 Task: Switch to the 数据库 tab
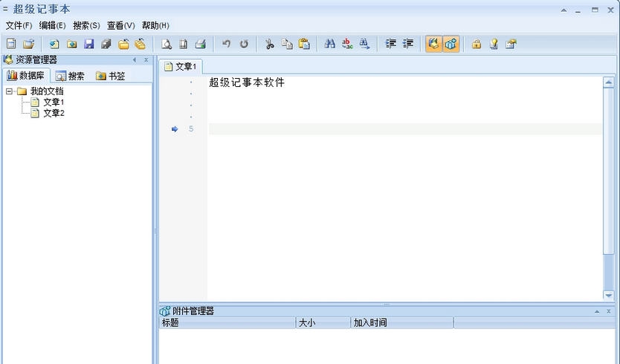point(26,76)
